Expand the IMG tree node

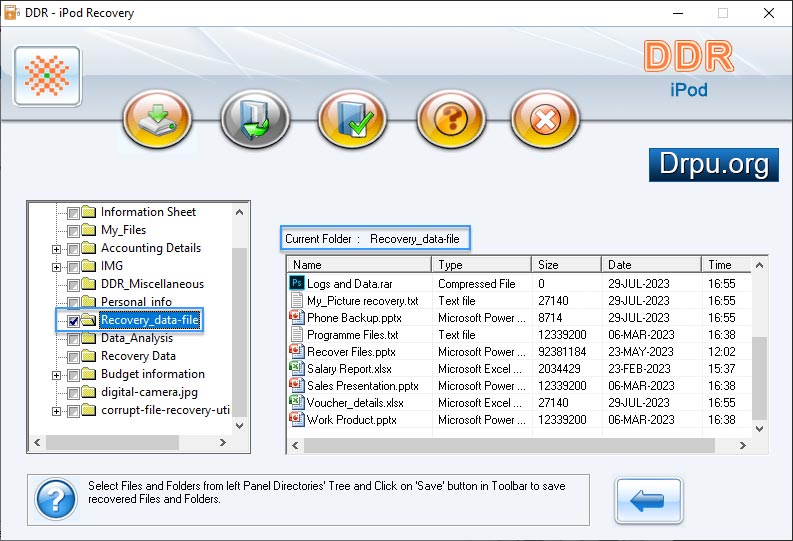(57, 267)
